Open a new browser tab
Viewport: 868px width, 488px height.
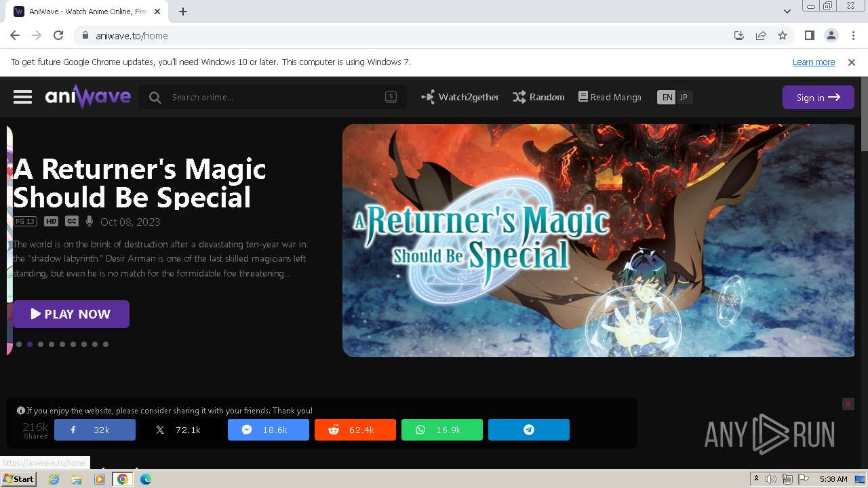183,12
